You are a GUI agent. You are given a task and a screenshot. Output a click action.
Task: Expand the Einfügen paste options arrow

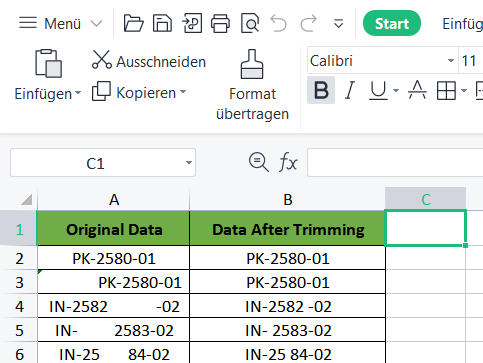point(78,93)
